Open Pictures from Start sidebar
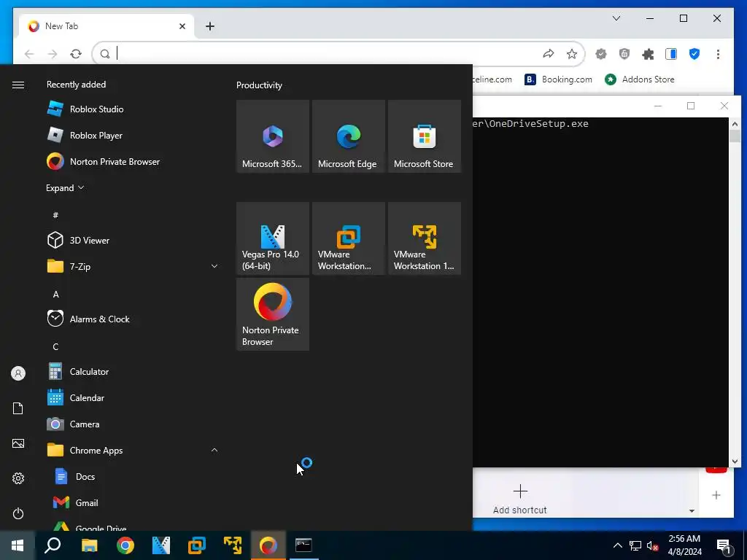Viewport: 747px width, 560px height. pyautogui.click(x=18, y=443)
